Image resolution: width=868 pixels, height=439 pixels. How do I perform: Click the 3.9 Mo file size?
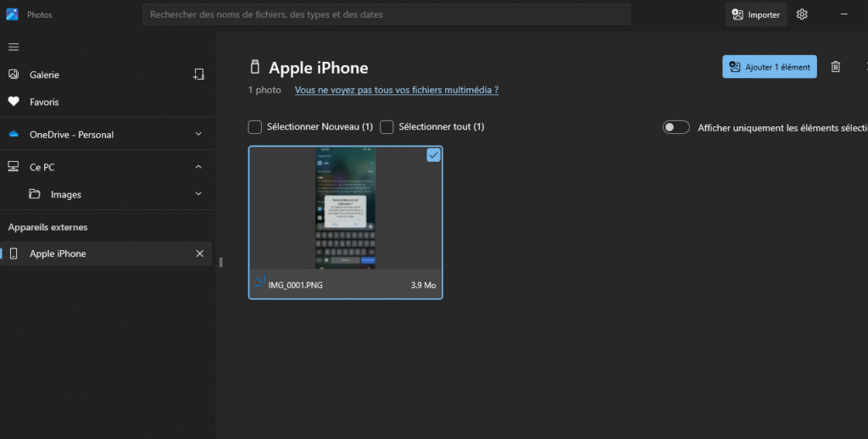pyautogui.click(x=423, y=285)
